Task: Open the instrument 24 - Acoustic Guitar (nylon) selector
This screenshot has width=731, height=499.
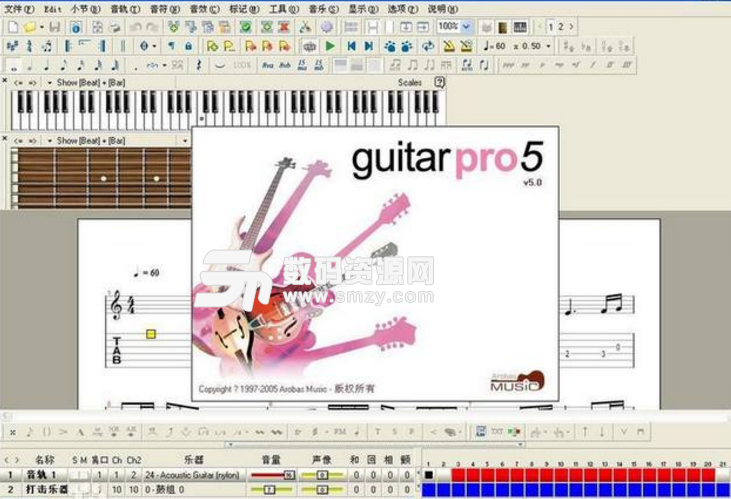Action: tap(192, 475)
